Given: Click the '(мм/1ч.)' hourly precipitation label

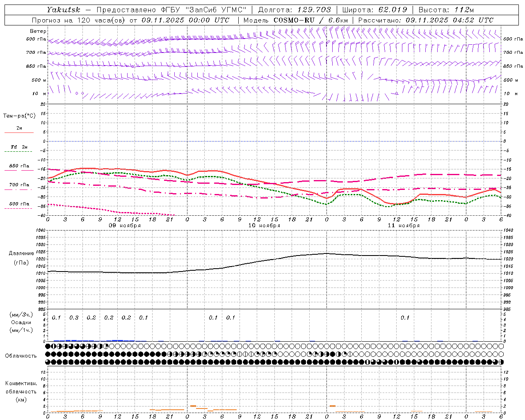Looking at the screenshot, I should (x=21, y=330).
